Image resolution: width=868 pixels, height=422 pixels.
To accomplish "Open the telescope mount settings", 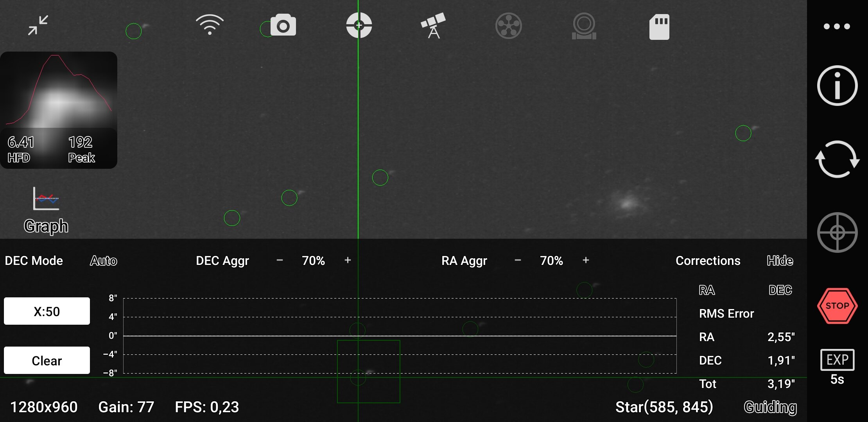I will click(x=433, y=26).
